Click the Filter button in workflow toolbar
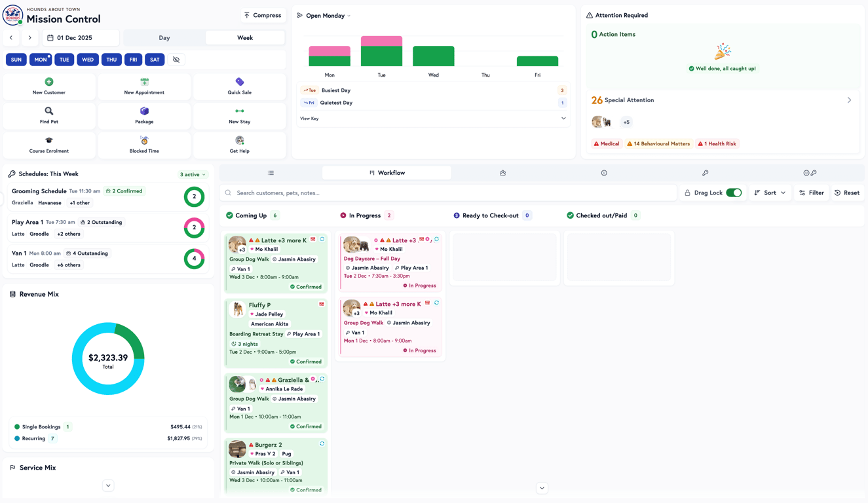 point(812,193)
